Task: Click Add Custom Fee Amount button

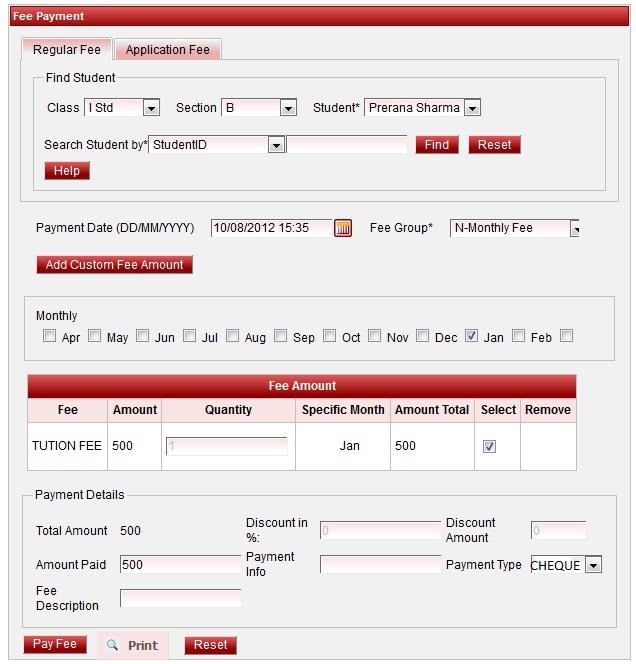Action: (x=114, y=265)
